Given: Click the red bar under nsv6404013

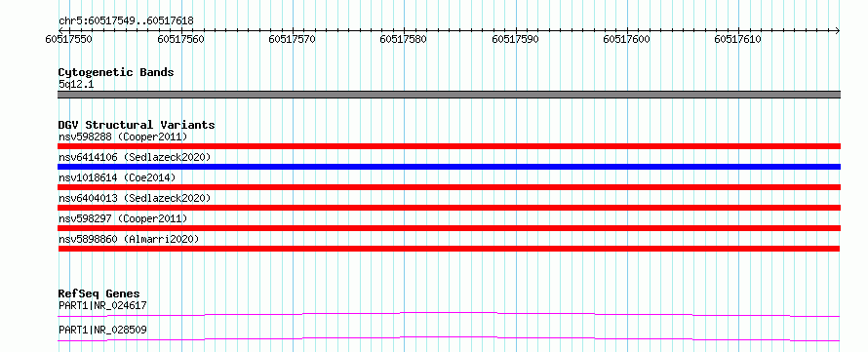Looking at the screenshot, I should [449, 208].
